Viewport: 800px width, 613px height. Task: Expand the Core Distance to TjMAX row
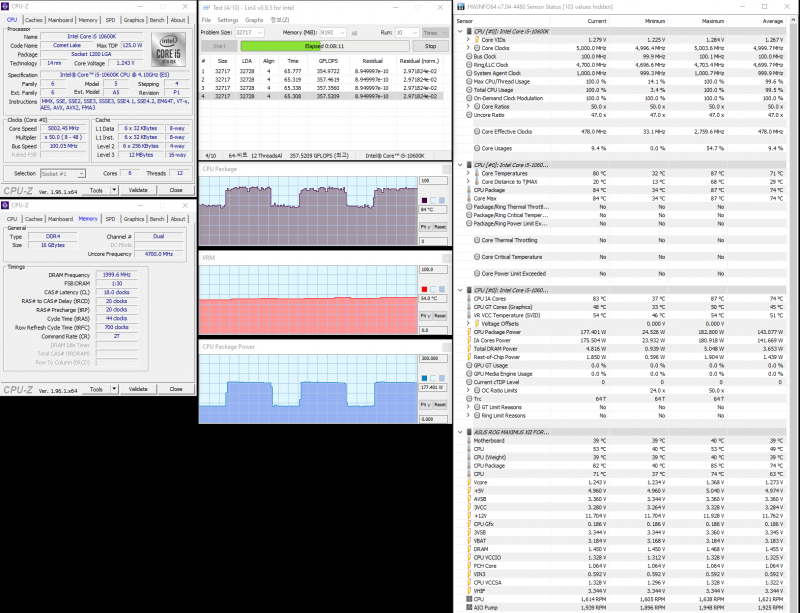(468, 182)
